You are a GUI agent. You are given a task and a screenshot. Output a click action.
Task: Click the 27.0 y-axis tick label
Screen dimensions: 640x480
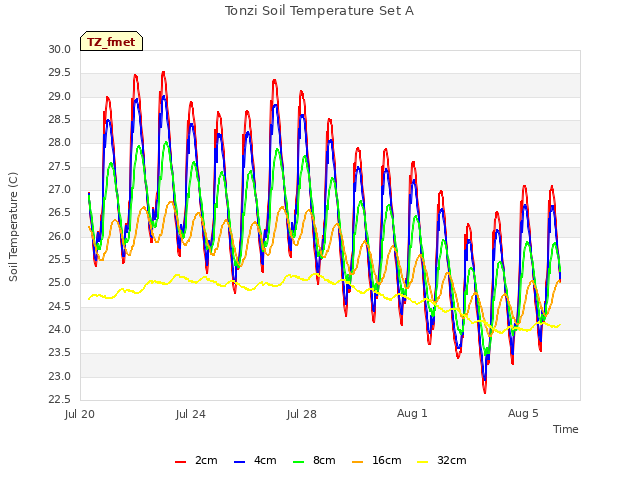click(60, 189)
